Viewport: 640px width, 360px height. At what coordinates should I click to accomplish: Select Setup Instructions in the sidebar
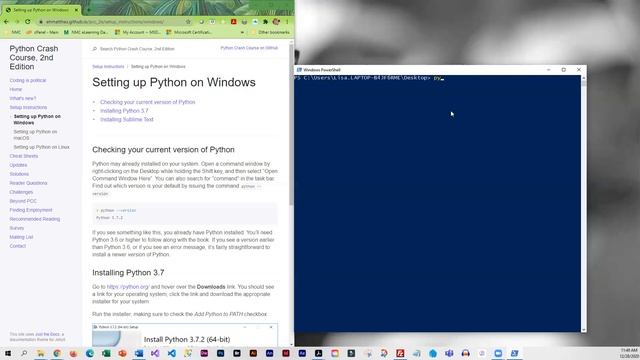coord(28,107)
